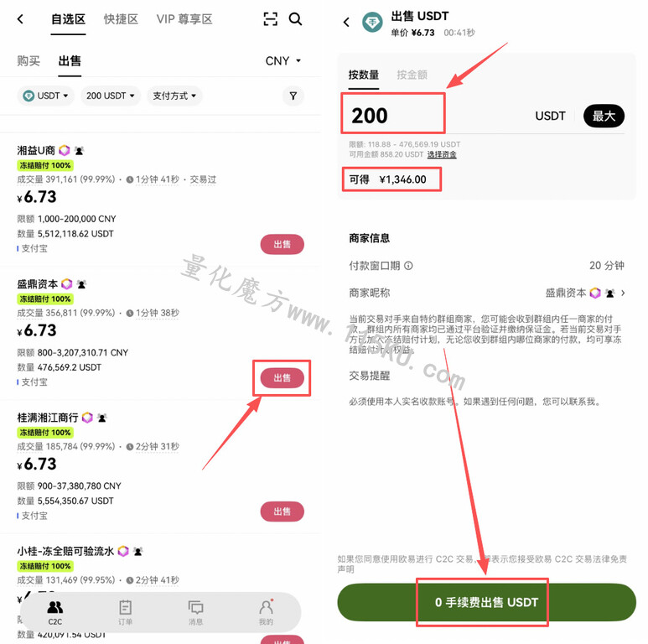The image size is (648, 644).
Task: Open search with magnifier icon
Action: (x=295, y=19)
